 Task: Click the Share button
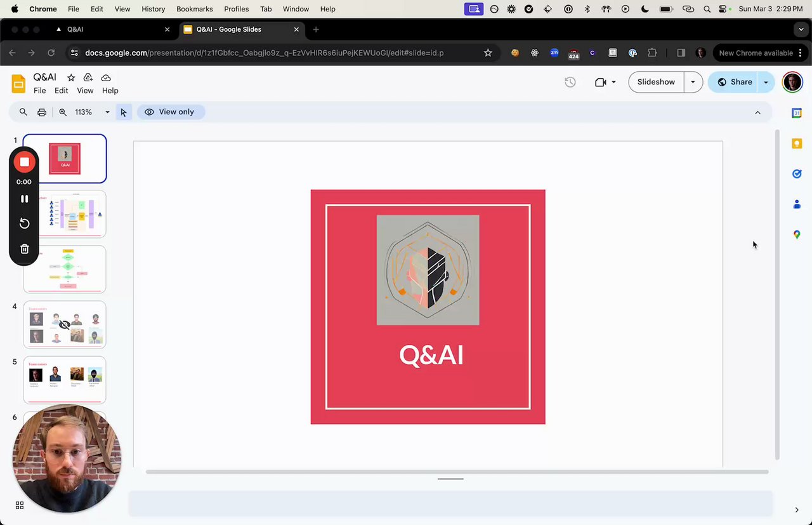point(734,82)
